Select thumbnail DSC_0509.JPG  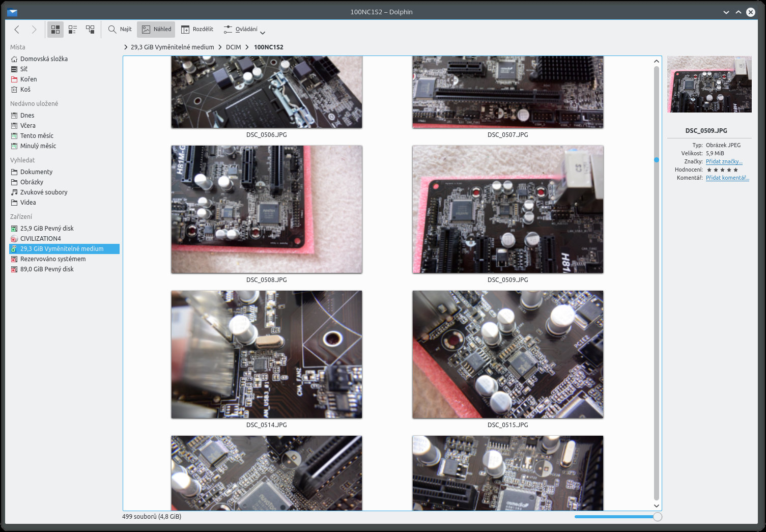(508, 209)
